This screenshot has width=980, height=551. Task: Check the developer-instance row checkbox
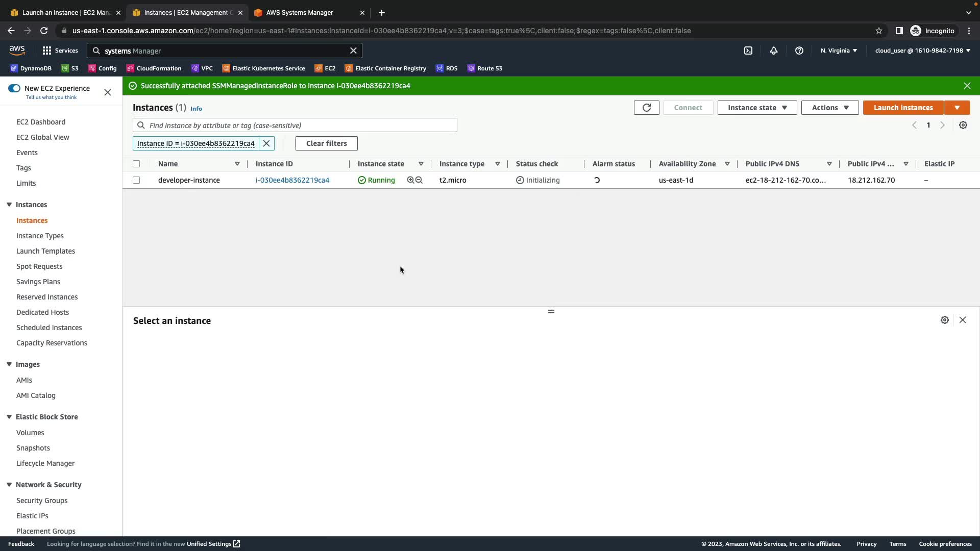pos(136,180)
